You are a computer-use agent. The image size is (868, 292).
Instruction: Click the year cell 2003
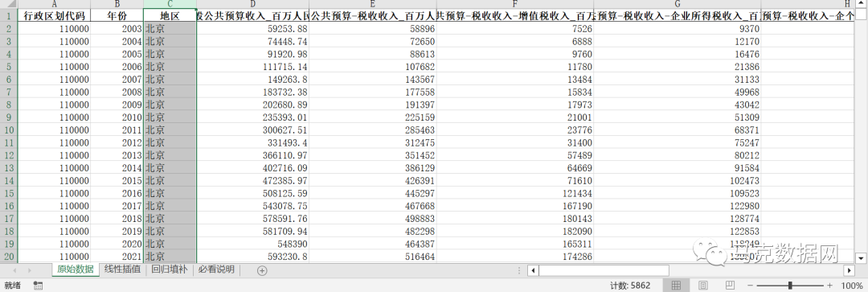tap(117, 28)
